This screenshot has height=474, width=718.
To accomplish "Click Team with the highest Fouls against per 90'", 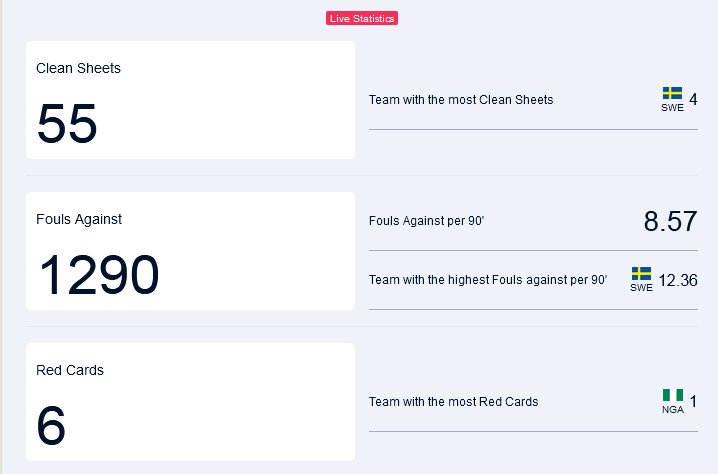I will [x=488, y=280].
